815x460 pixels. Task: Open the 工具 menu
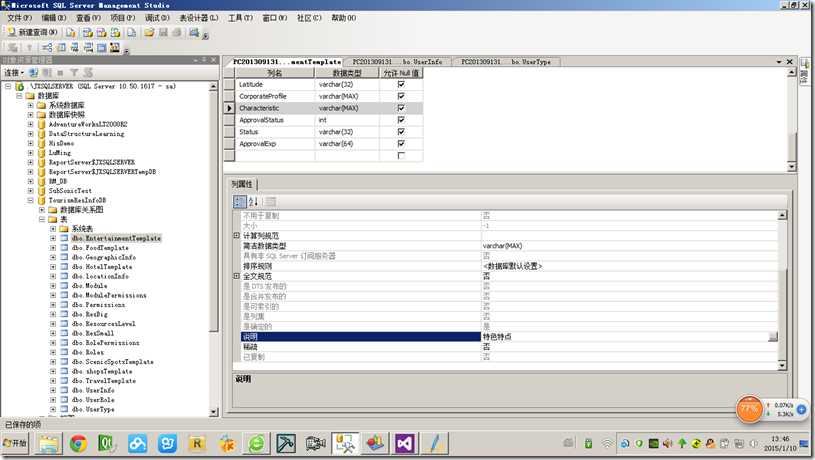(x=240, y=18)
